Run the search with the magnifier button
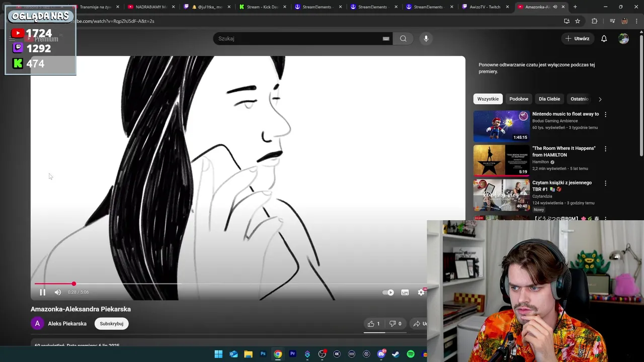Viewport: 644px width, 362px height. pos(403,39)
